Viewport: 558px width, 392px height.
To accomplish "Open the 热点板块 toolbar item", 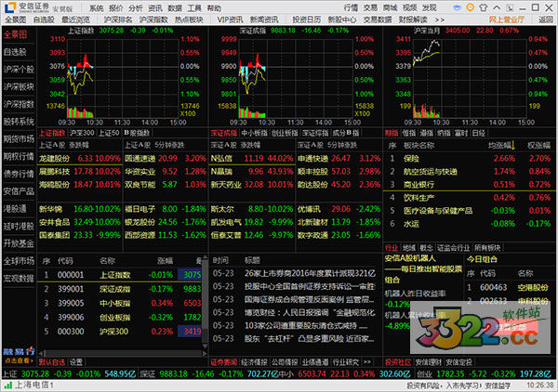I will 189,20.
